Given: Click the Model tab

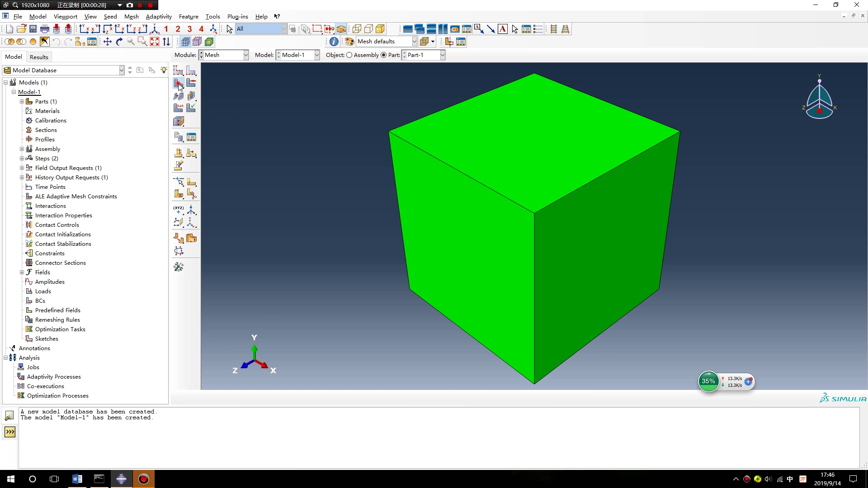Looking at the screenshot, I should click(x=13, y=56).
